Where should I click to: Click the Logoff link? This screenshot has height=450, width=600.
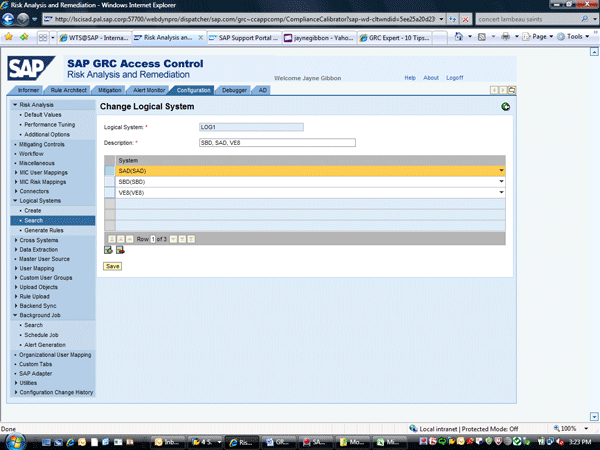coord(455,77)
